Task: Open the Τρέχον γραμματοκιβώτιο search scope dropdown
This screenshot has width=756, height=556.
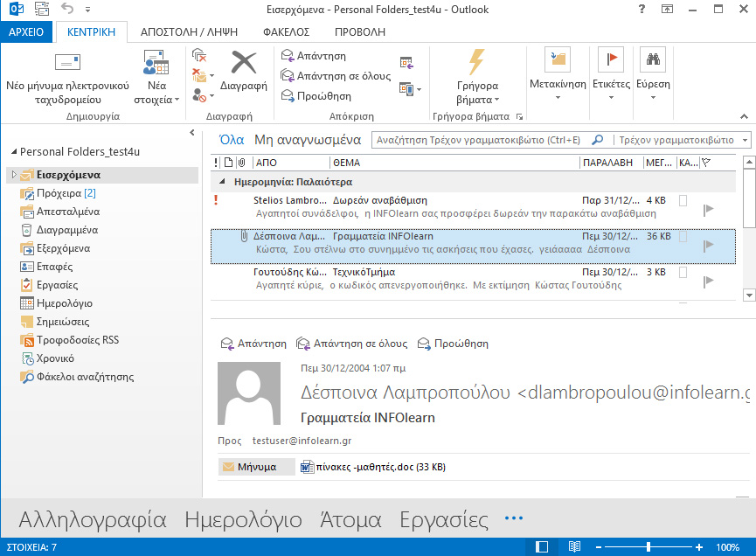Action: [x=746, y=141]
